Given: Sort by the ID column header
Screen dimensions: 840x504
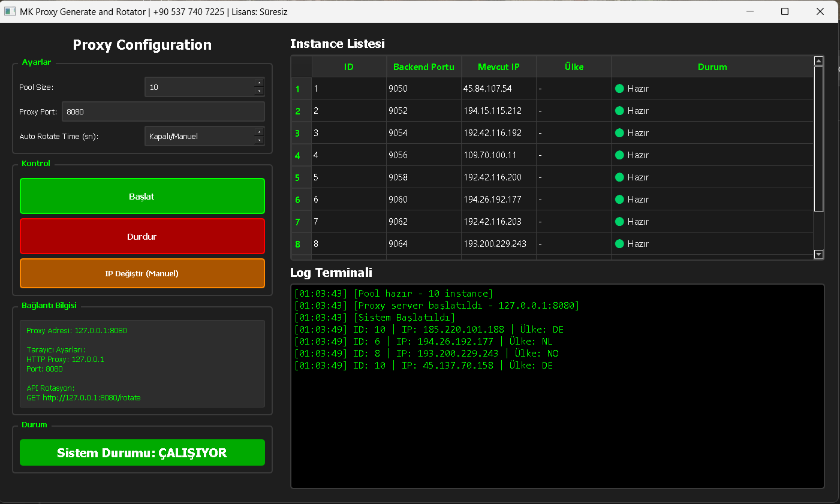Looking at the screenshot, I should point(349,67).
